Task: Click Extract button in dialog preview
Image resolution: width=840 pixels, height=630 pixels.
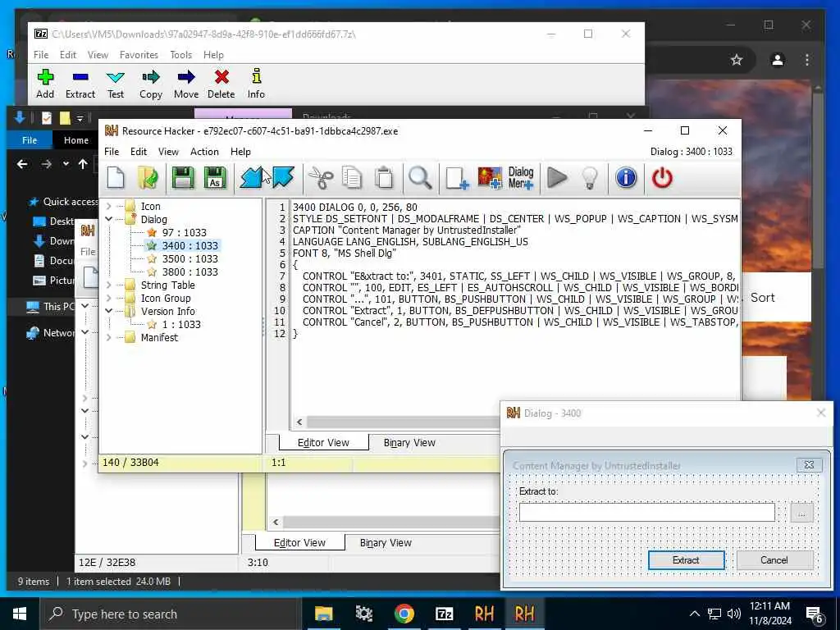Action: click(686, 559)
